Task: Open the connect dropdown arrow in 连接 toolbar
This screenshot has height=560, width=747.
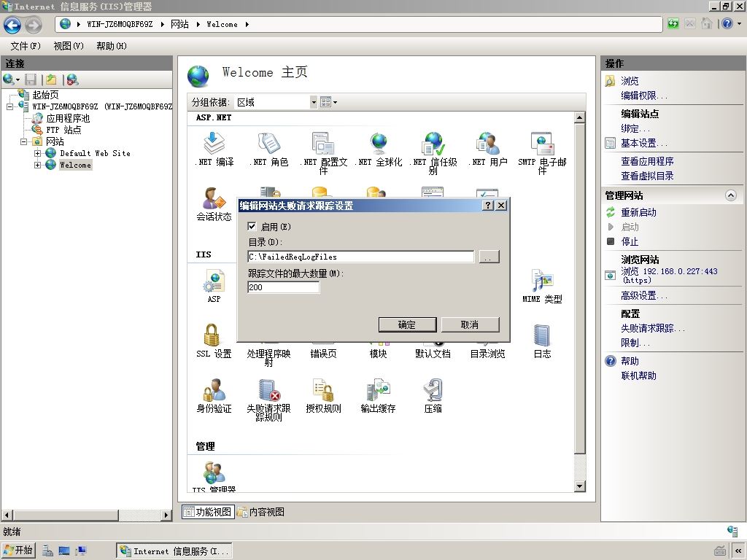Action: point(18,80)
